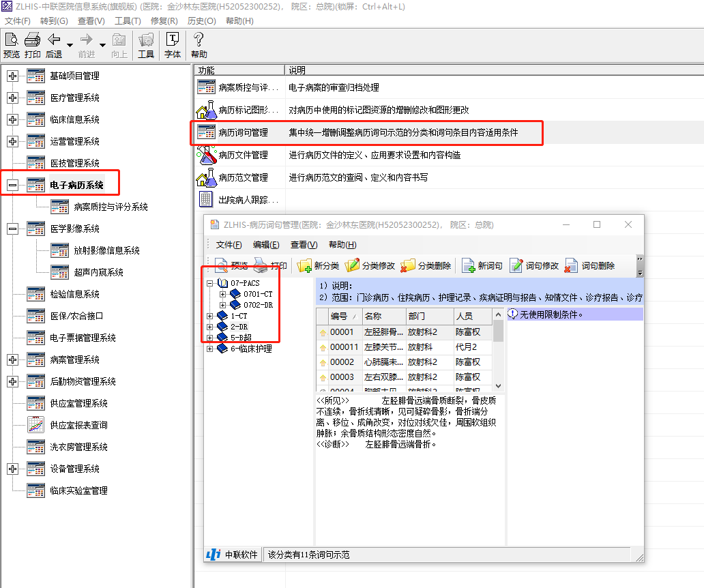Click the 病历词句管理 module icon in function list
704x588 pixels.
(x=207, y=132)
